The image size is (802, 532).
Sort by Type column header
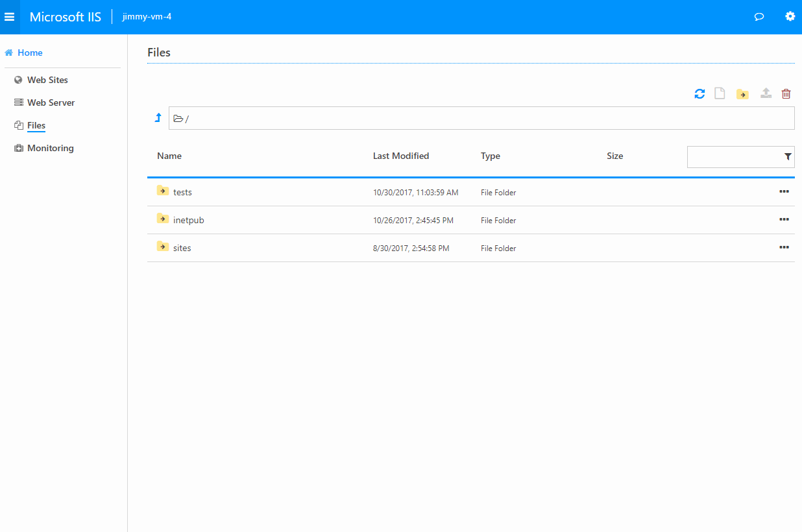pyautogui.click(x=491, y=156)
